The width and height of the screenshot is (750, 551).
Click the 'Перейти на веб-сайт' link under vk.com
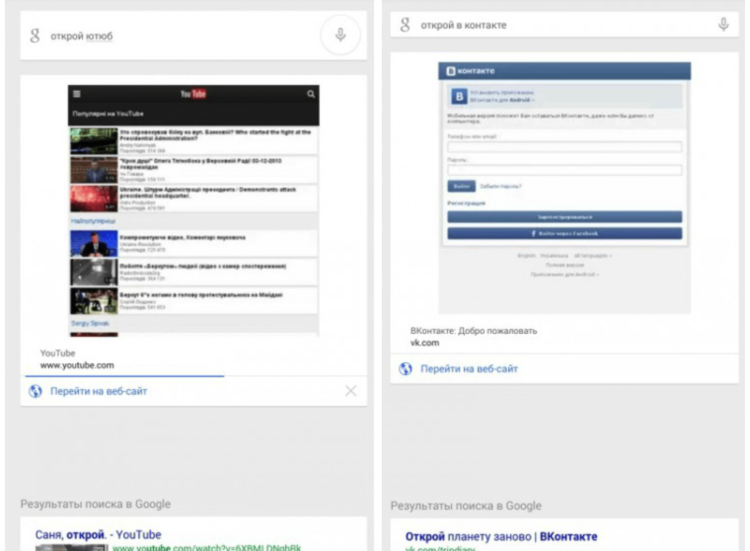[x=469, y=369]
